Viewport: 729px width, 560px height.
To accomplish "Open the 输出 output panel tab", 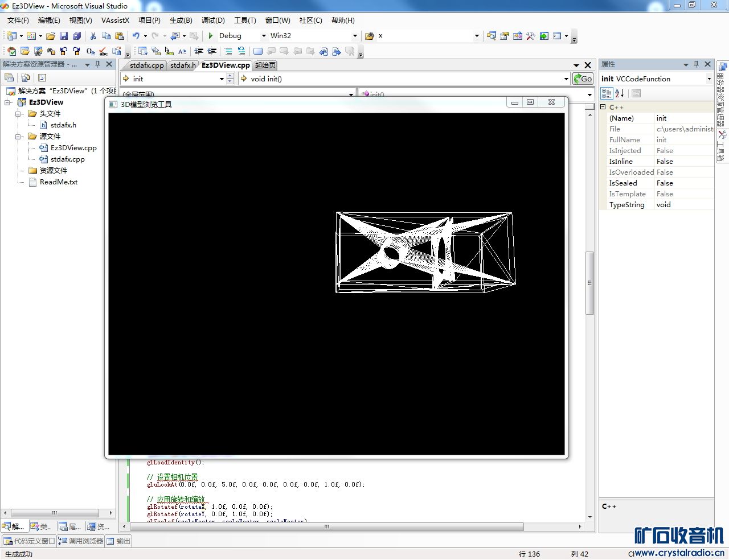I will click(118, 541).
